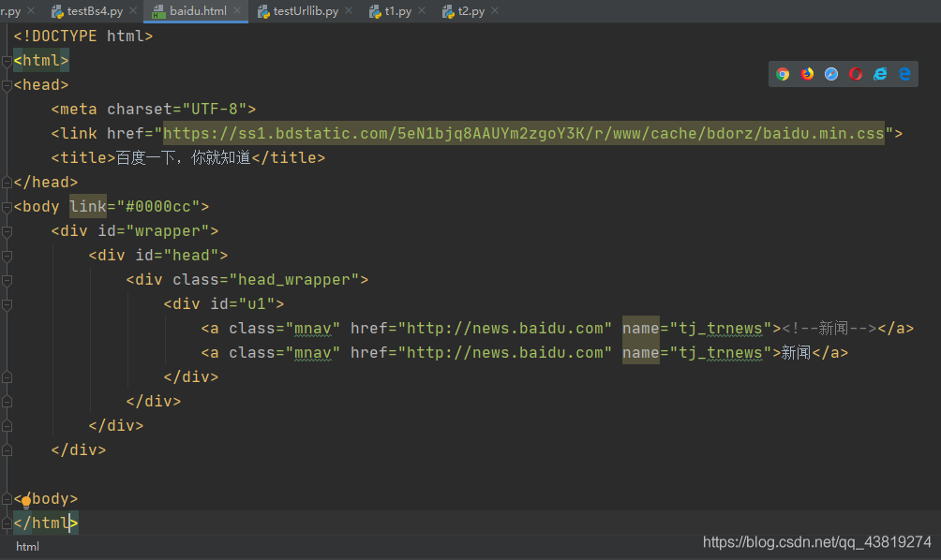941x560 pixels.
Task: Switch to the testBs4.py tab
Action: [x=95, y=11]
